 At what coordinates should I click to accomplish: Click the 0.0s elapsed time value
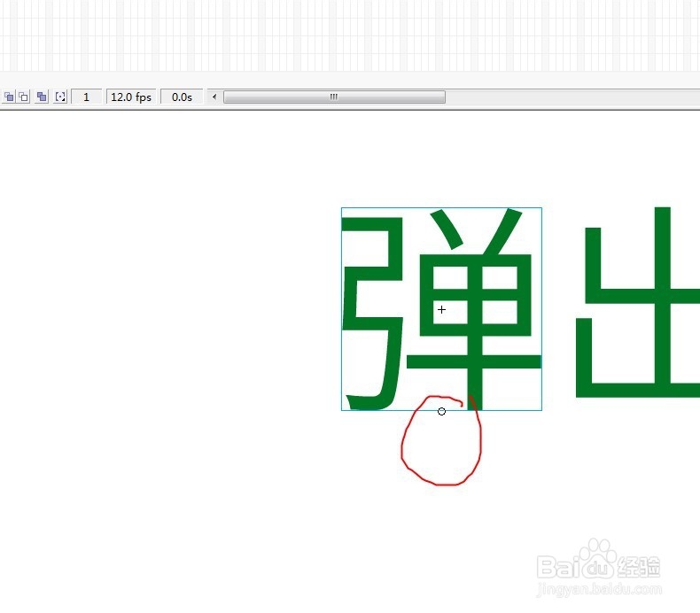pyautogui.click(x=182, y=97)
